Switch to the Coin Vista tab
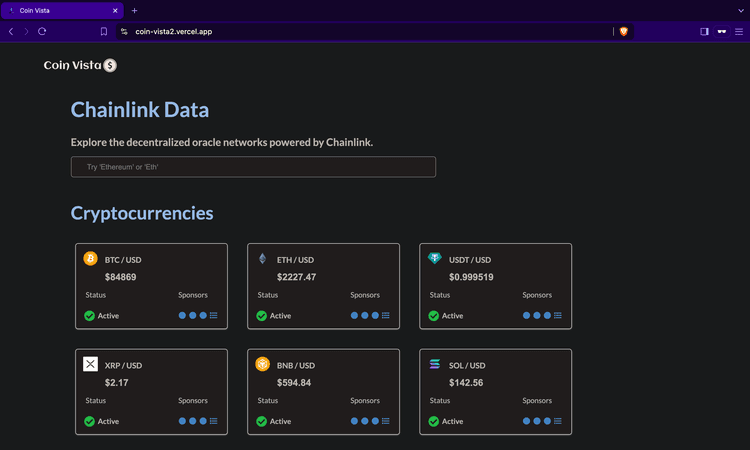Screen dimensions: 750x450 point(62,11)
